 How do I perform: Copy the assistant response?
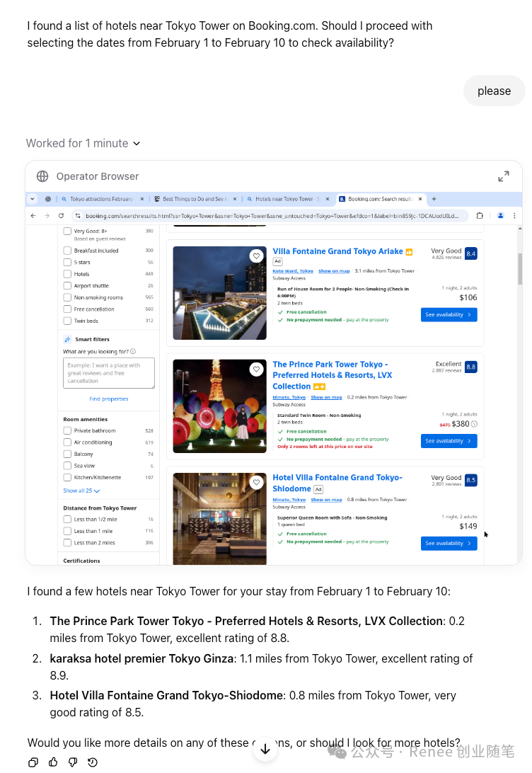click(33, 762)
